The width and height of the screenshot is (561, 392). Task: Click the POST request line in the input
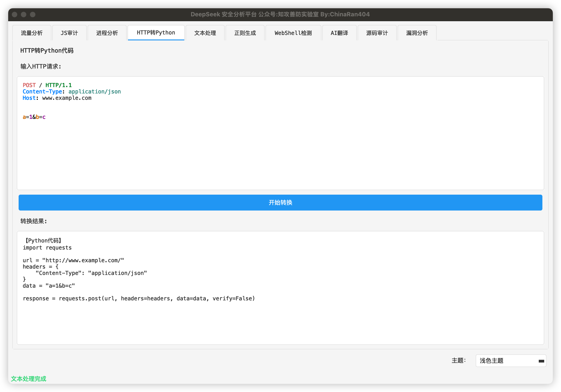tap(47, 85)
